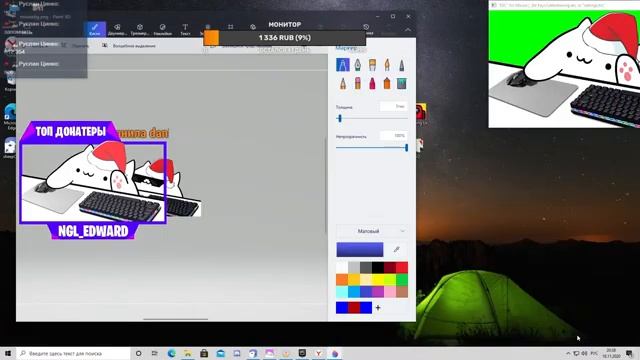Viewport: 640px width, 360px height.
Task: Pick a color with the eyedropper
Action: [396, 249]
